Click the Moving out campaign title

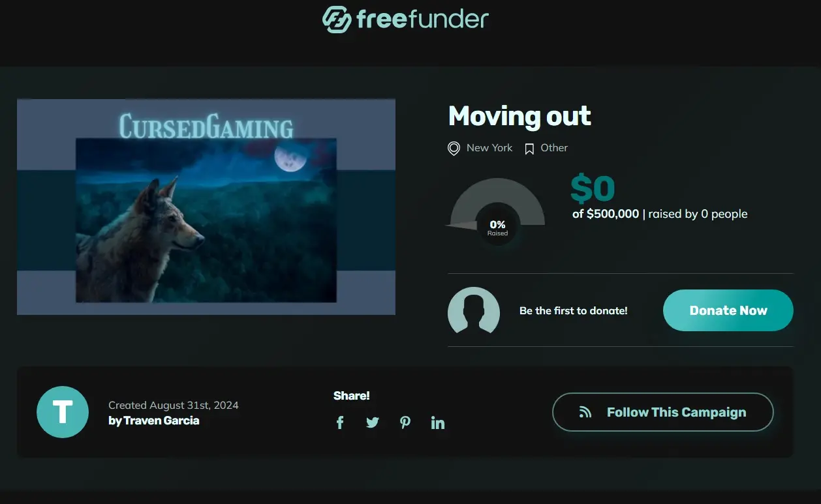519,117
